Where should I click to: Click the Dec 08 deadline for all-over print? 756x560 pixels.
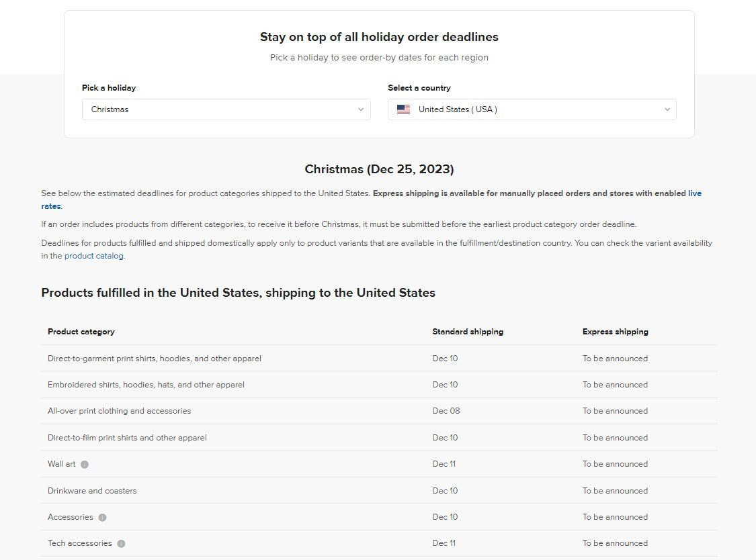point(446,411)
